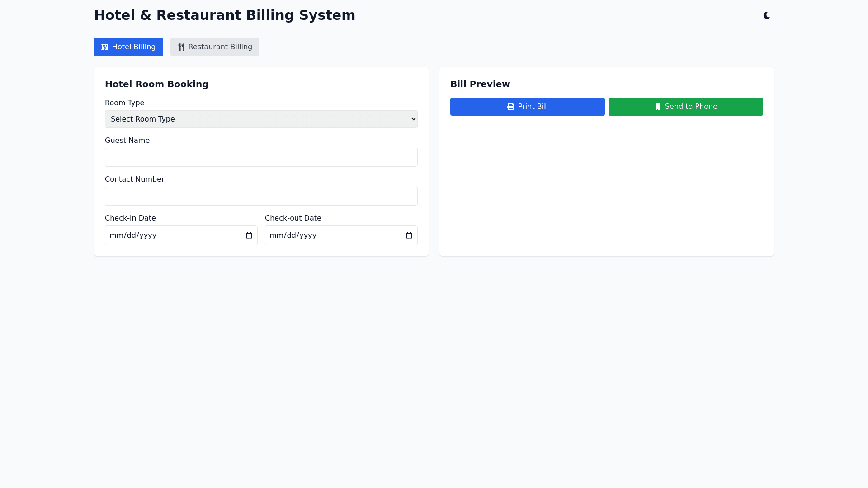Click the mobile phone icon in Send to Phone
Image resolution: width=868 pixels, height=488 pixels.
658,107
